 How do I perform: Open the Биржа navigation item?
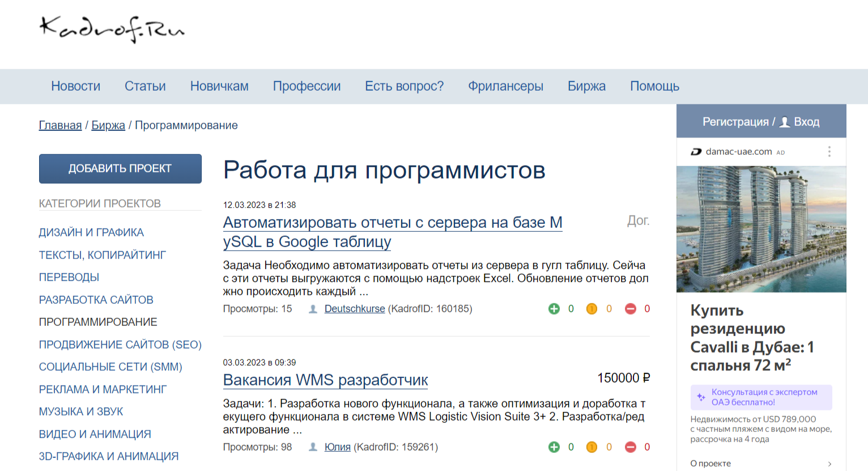click(x=586, y=86)
